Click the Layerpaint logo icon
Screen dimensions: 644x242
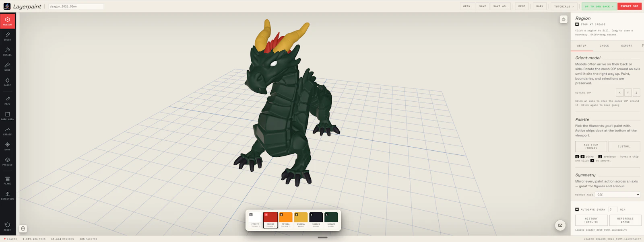click(x=7, y=6)
